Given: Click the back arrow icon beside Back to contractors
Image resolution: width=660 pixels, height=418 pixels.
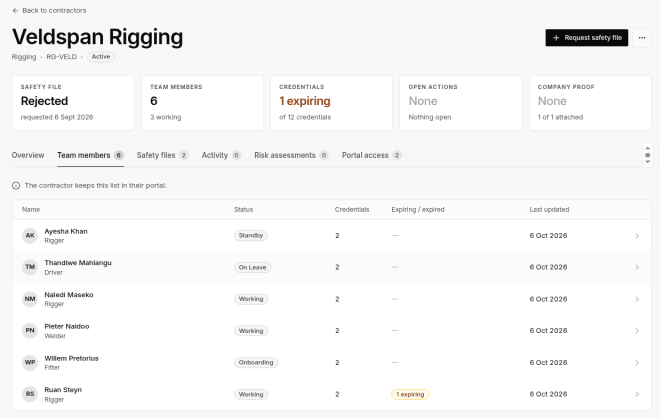Looking at the screenshot, I should tap(16, 11).
